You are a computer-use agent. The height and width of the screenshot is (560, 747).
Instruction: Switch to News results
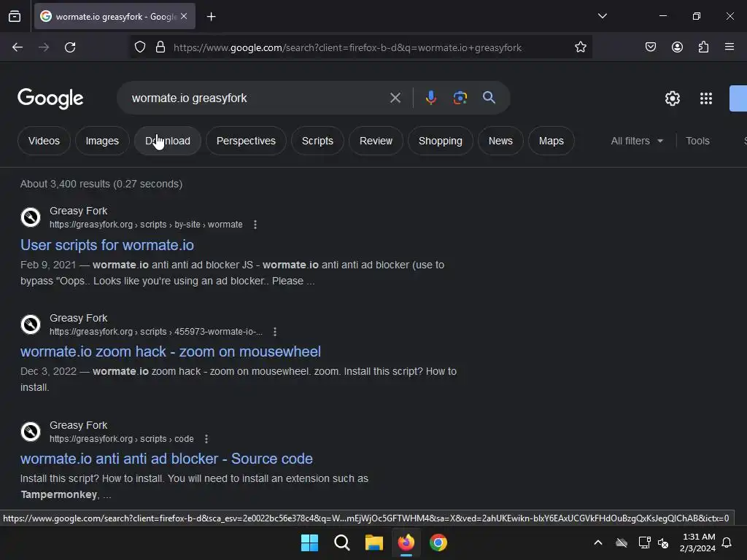pyautogui.click(x=500, y=141)
